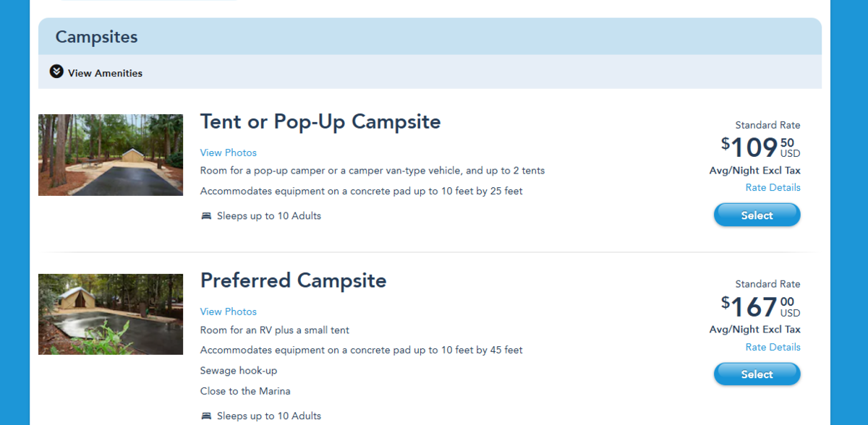View Photos of the Tent or Pop-Up Campsite
Image resolution: width=868 pixels, height=425 pixels.
pos(229,153)
